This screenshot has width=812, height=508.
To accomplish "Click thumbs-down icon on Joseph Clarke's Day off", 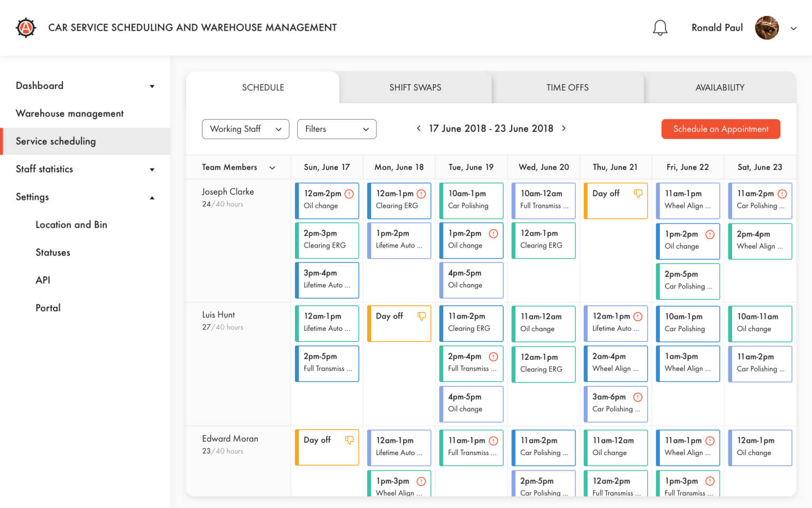I will pos(638,194).
